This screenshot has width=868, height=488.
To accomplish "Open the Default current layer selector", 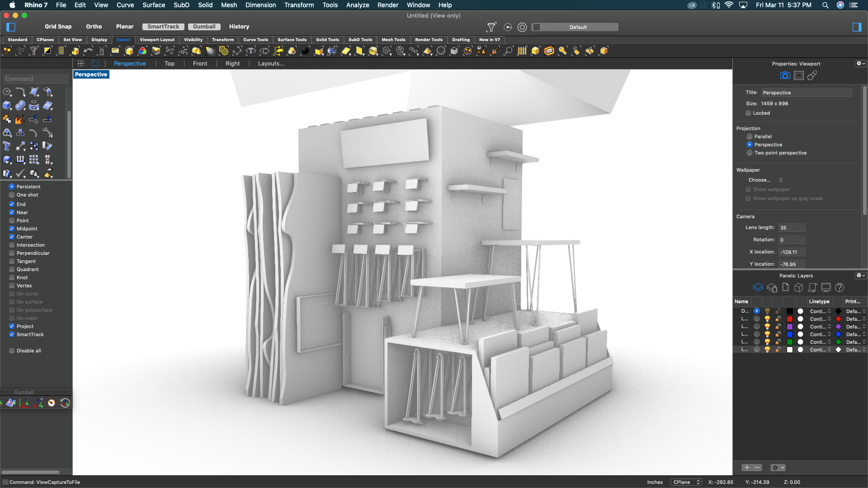I will pos(575,27).
